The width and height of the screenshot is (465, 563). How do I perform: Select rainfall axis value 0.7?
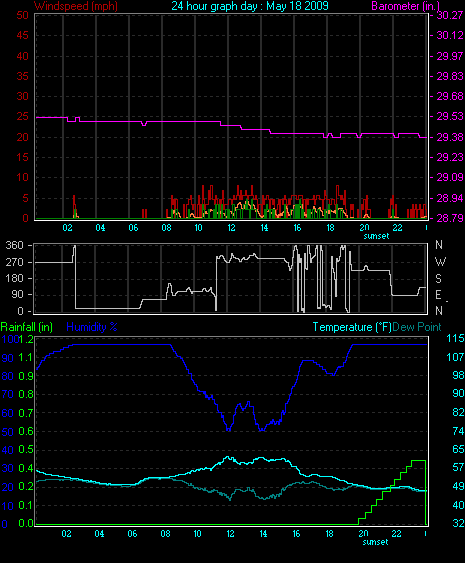25,413
